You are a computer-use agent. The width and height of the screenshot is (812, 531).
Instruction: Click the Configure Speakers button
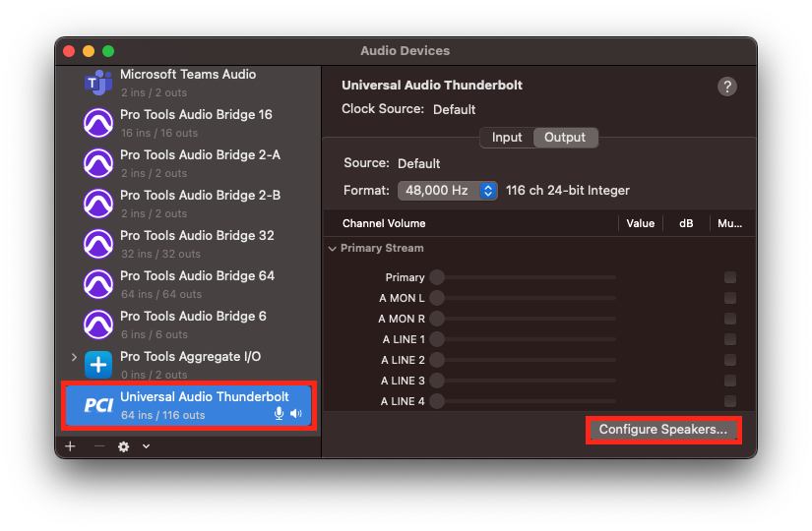point(663,430)
